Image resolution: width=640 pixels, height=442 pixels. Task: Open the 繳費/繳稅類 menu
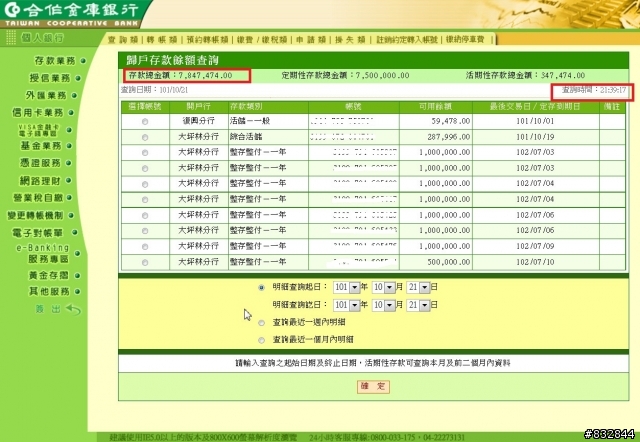coord(262,40)
